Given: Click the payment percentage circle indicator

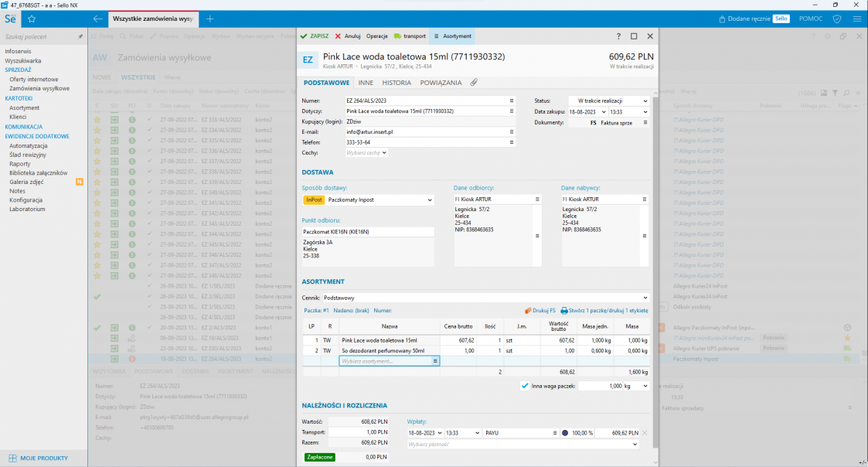Looking at the screenshot, I should 565,433.
